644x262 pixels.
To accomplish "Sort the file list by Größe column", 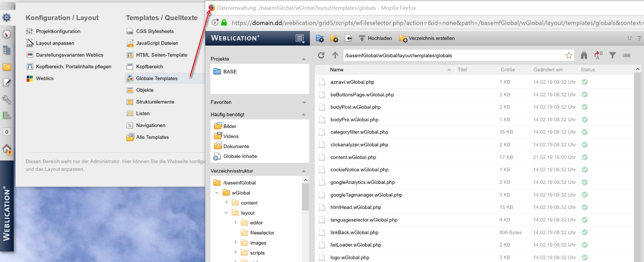I will coord(508,70).
